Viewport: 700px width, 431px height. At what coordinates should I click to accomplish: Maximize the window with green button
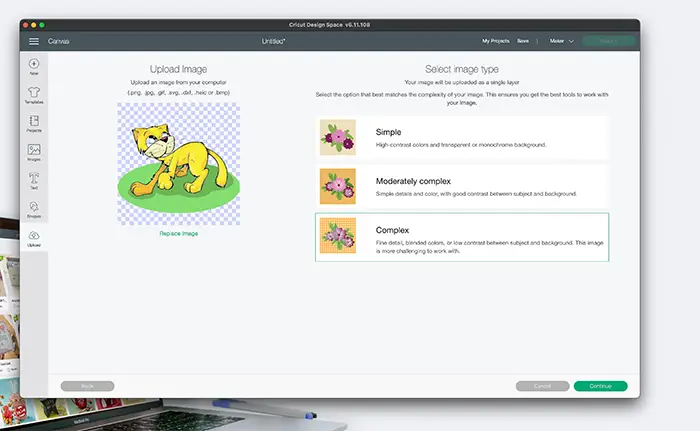42,25
